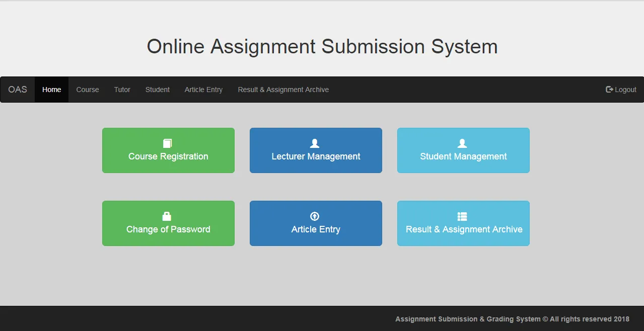
Task: Open the Student Management tile
Action: coord(463,150)
